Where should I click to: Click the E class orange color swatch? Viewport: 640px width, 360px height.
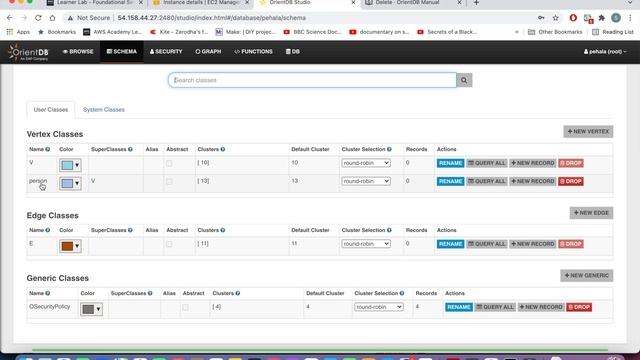click(x=67, y=246)
